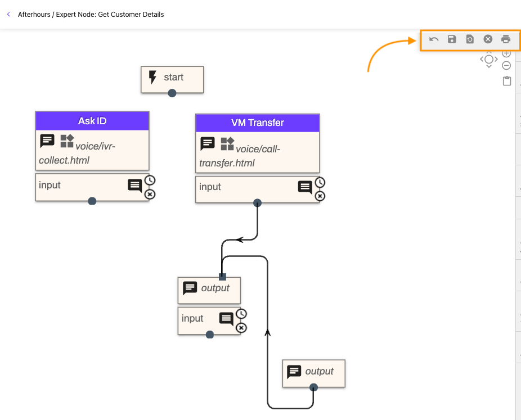Click the X circle icon on VM Transfer input
Viewport: 521px width, 420px height.
(320, 196)
